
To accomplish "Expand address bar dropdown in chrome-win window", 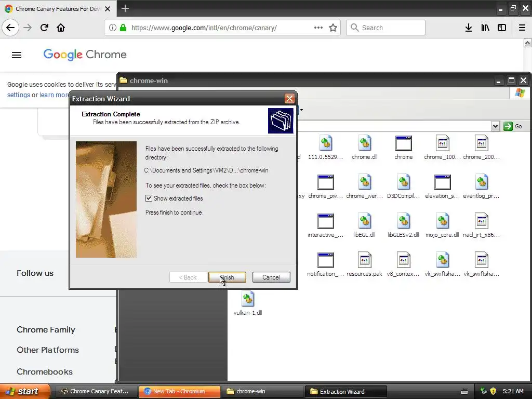I will pyautogui.click(x=495, y=126).
